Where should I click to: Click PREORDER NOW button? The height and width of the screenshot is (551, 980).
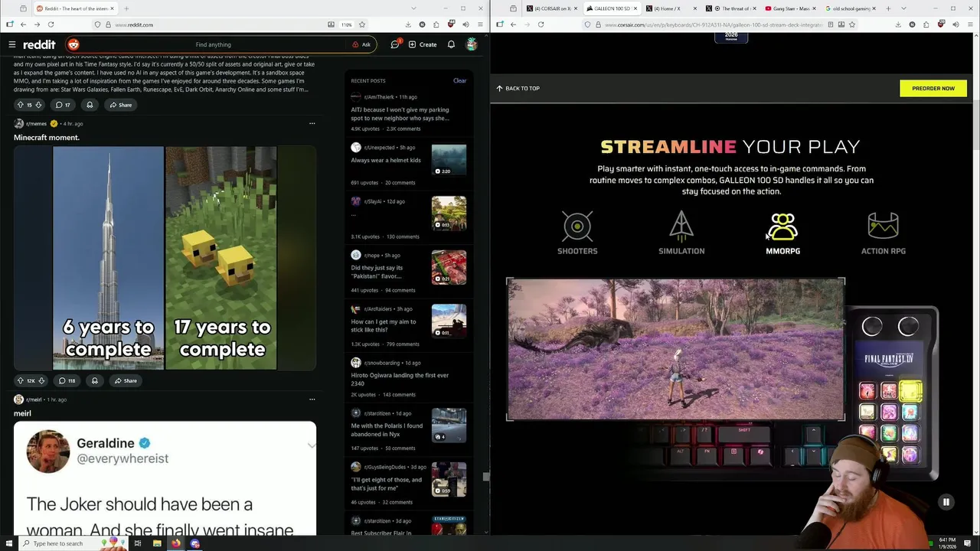point(933,88)
